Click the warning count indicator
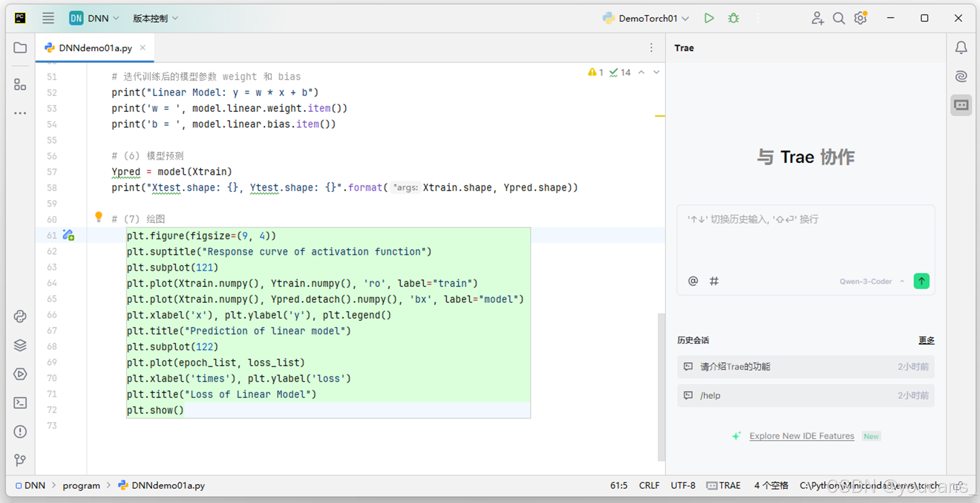Viewport: 980px width, 503px height. click(x=595, y=72)
